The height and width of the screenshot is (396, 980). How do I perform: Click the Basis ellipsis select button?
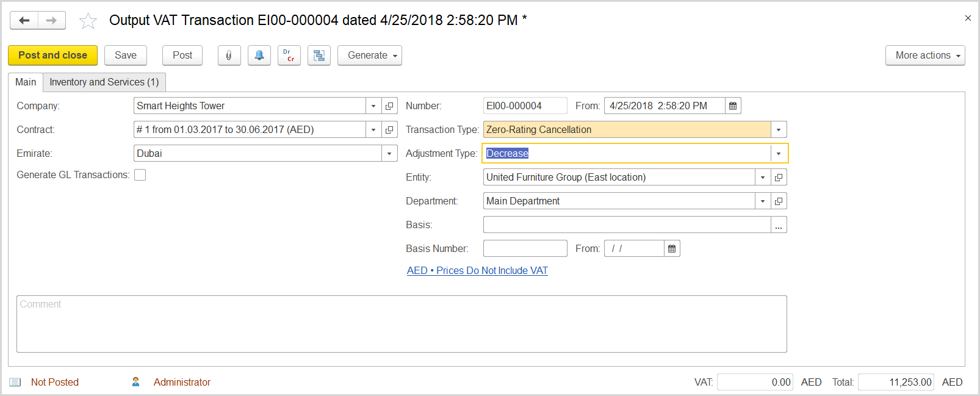pyautogui.click(x=779, y=225)
